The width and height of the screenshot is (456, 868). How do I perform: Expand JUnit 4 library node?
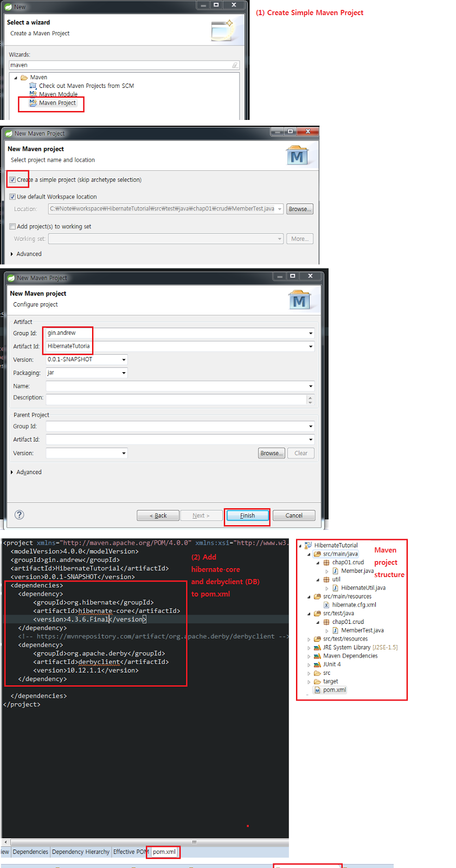click(309, 665)
